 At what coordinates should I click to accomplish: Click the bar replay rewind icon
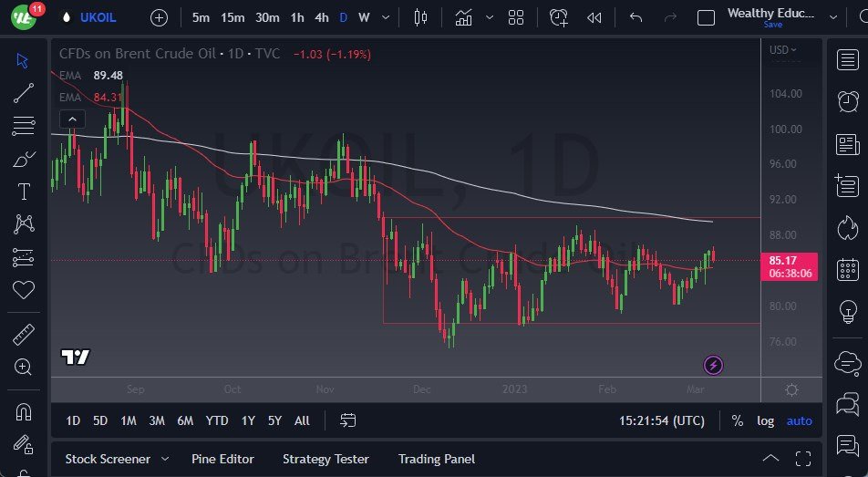(x=594, y=17)
